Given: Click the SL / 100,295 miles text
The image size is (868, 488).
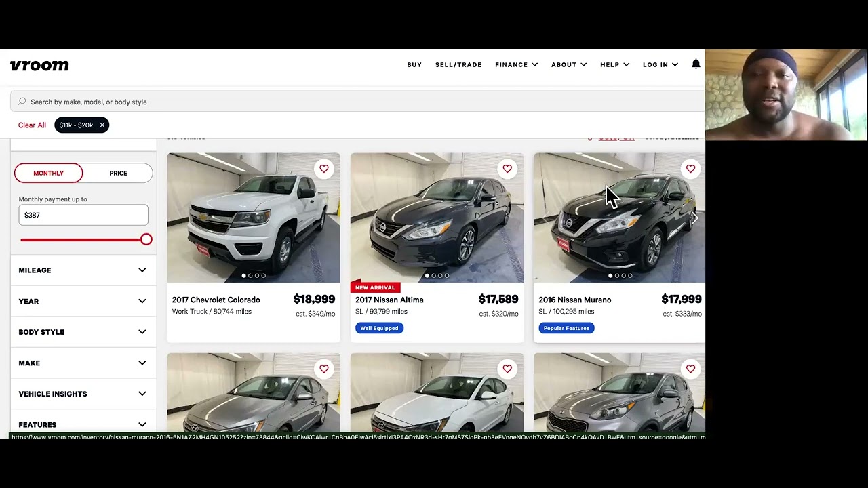Looking at the screenshot, I should 566,312.
